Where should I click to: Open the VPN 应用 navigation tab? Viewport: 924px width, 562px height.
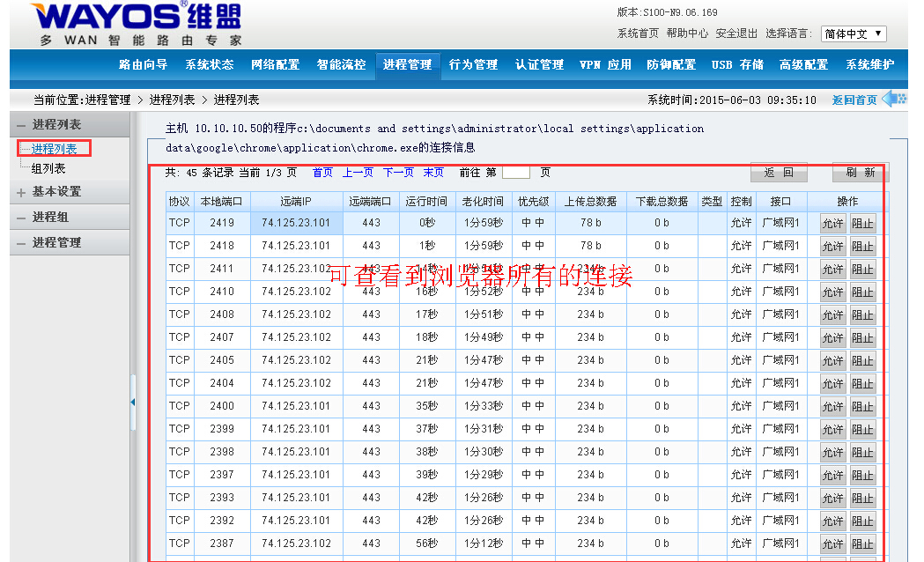605,64
